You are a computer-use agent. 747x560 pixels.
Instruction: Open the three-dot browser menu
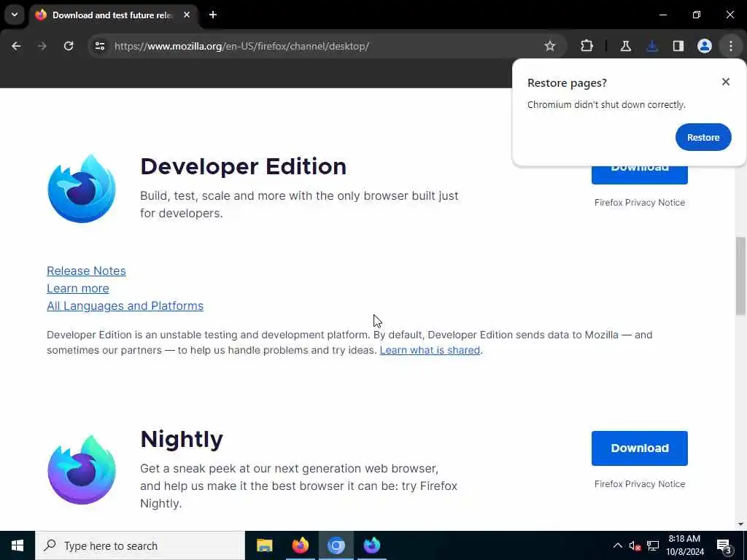point(731,46)
